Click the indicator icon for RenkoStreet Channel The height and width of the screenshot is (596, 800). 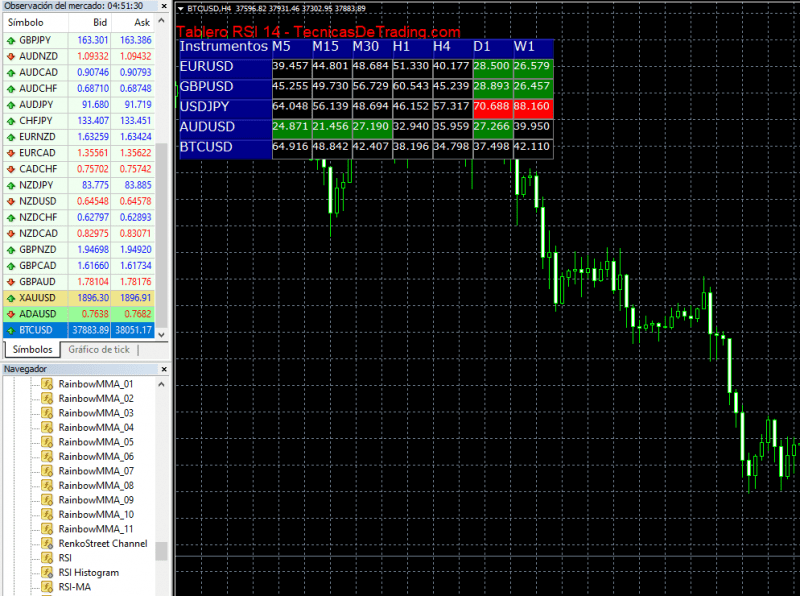tap(47, 543)
